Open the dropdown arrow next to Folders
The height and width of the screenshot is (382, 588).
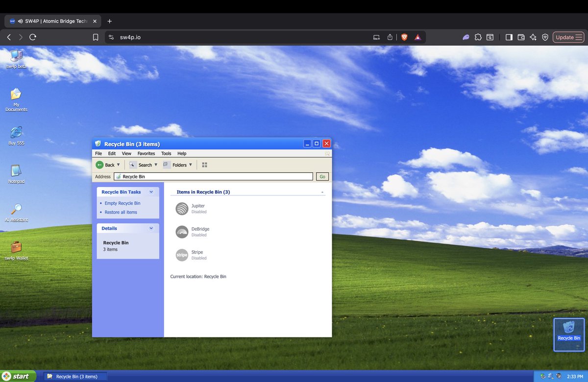coord(191,165)
